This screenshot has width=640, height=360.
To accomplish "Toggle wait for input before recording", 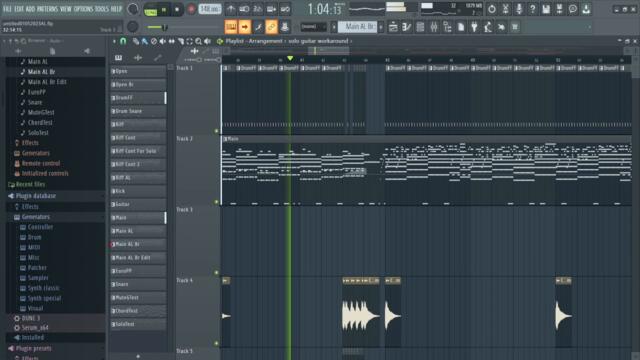I will pos(244,9).
